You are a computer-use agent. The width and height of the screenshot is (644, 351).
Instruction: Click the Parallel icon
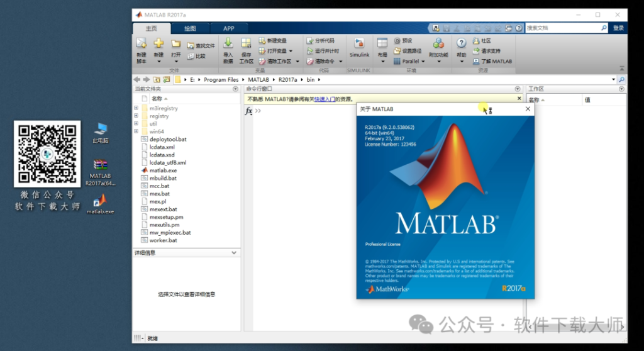[397, 61]
